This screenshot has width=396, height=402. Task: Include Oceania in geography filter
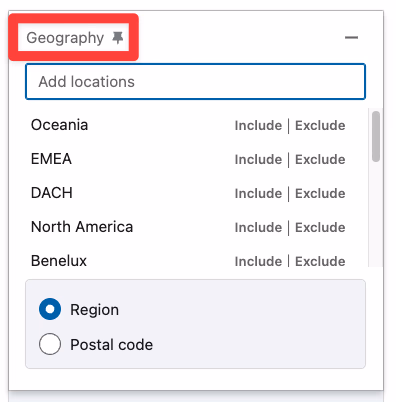coord(258,126)
